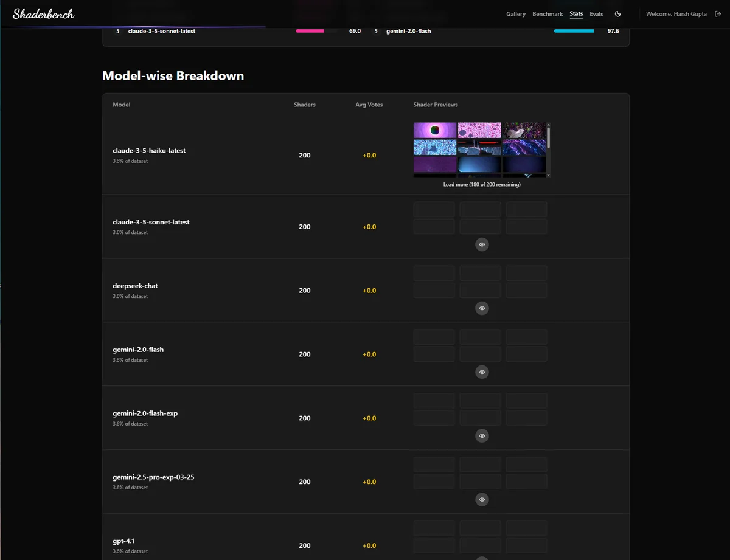Show previews for gemini-2.0-flash-exp
730x560 pixels.
(x=481, y=435)
